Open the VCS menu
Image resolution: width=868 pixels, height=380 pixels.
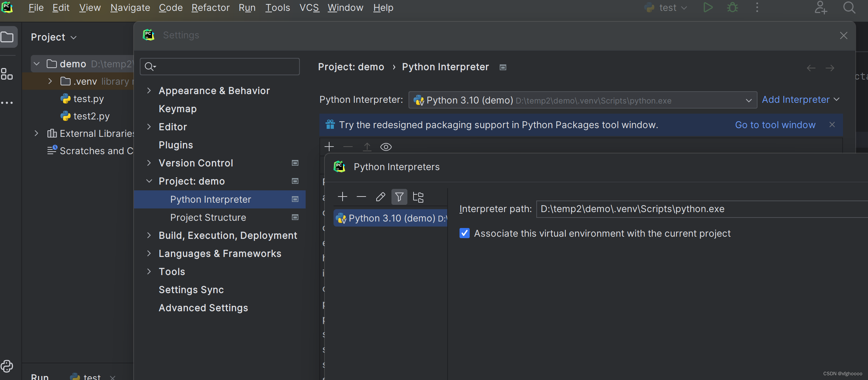click(x=309, y=8)
